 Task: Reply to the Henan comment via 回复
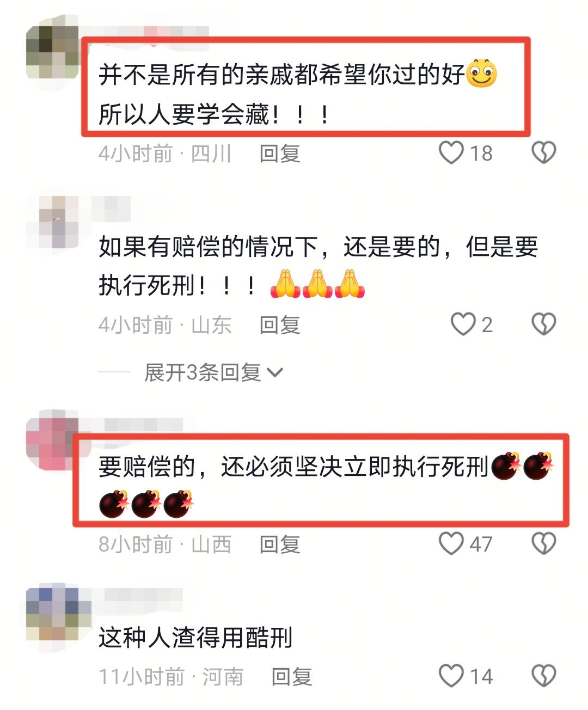(x=292, y=677)
